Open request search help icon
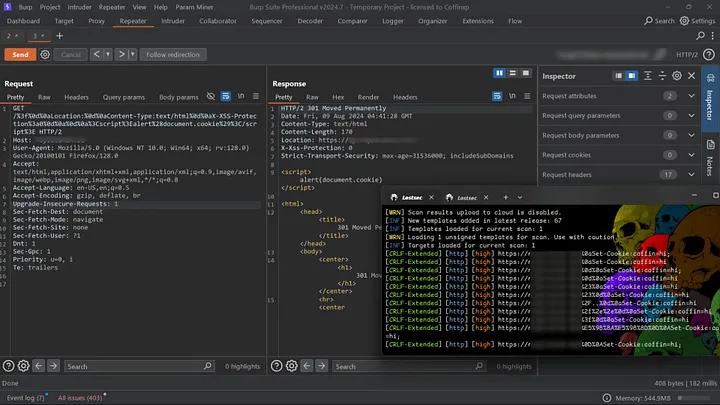The height and width of the screenshot is (405, 720). tap(8, 366)
